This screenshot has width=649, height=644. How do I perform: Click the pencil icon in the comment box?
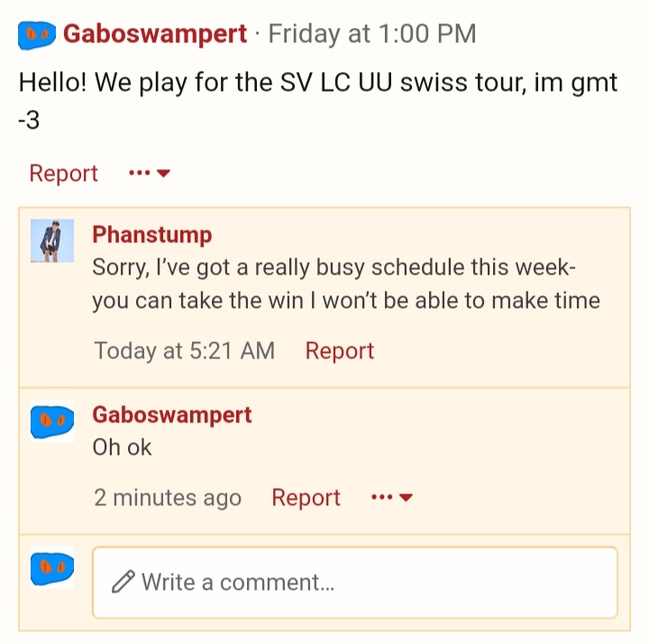[x=123, y=582]
